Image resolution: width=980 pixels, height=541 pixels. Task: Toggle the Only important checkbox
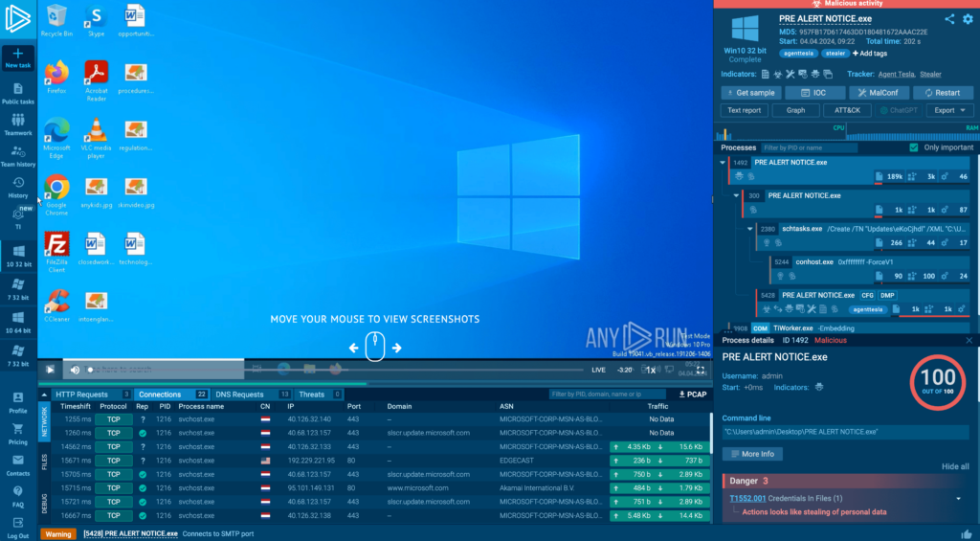coord(914,147)
